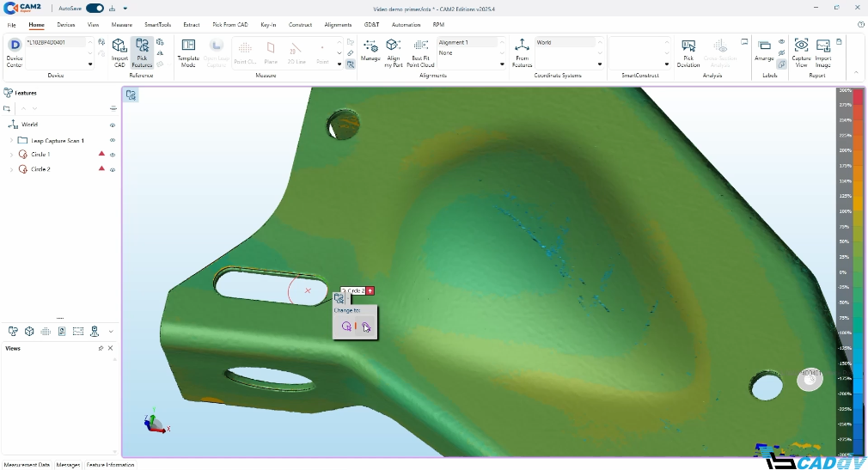Close the Views panel
This screenshot has height=470, width=868.
(x=110, y=348)
